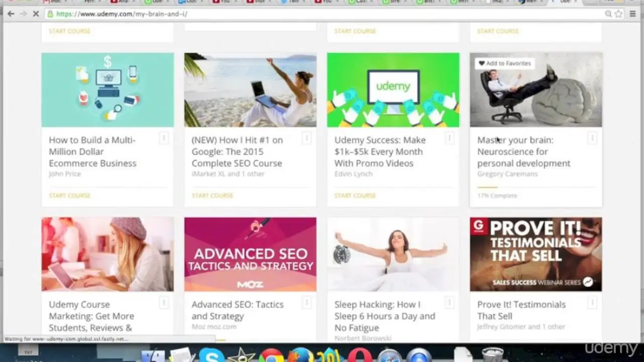
Task: Click instructor name Edvin Lynch
Action: pyautogui.click(x=353, y=174)
